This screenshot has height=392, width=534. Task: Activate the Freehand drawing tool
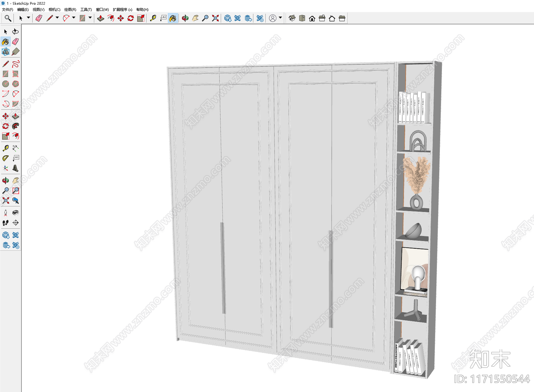(15, 64)
